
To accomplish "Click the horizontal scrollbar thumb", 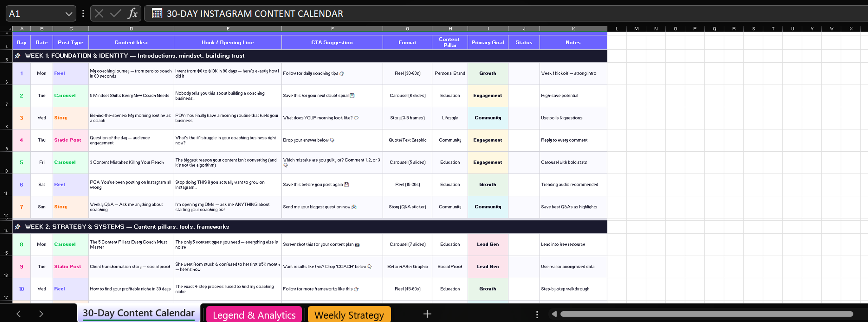I will [706, 314].
